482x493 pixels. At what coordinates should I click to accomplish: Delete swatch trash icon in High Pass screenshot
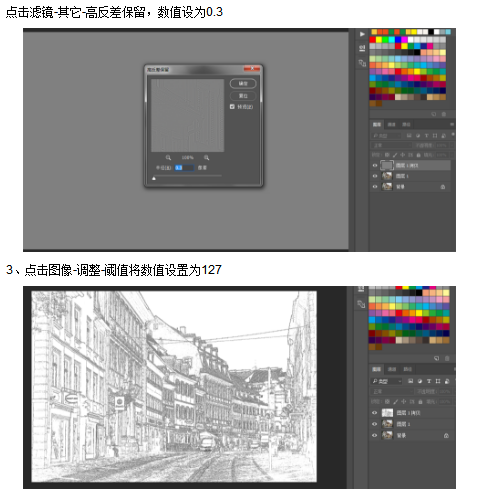444,114
